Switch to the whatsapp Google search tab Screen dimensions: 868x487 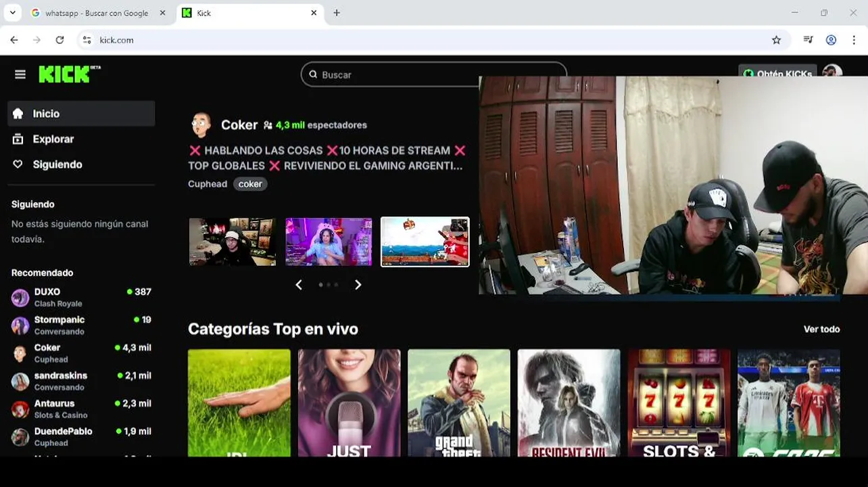(x=99, y=13)
